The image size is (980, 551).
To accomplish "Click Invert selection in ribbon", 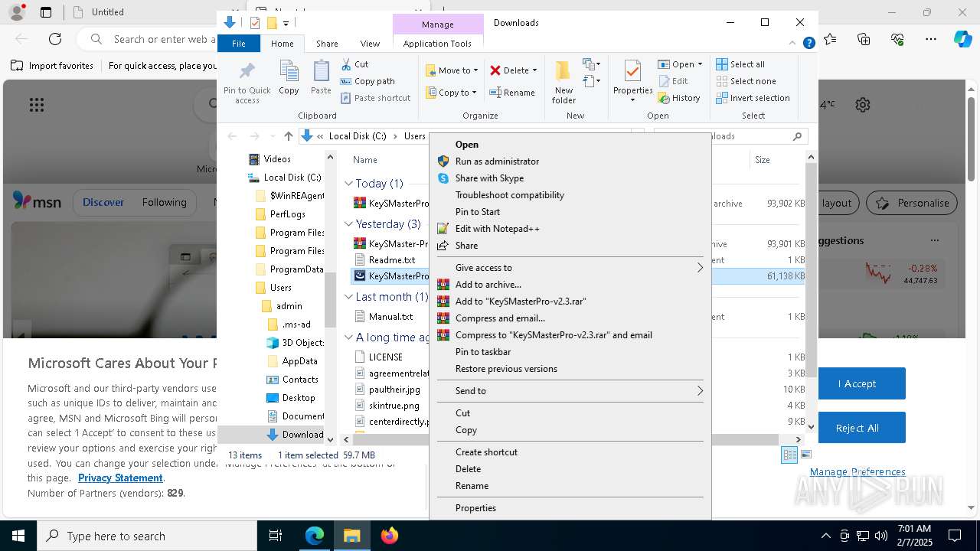I will point(753,98).
